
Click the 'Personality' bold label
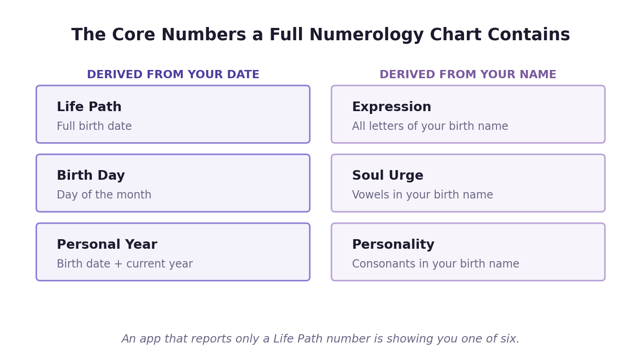point(393,245)
